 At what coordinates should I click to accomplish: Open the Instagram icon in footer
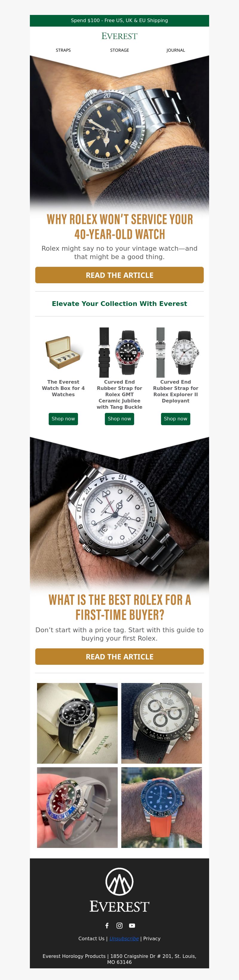[119, 925]
